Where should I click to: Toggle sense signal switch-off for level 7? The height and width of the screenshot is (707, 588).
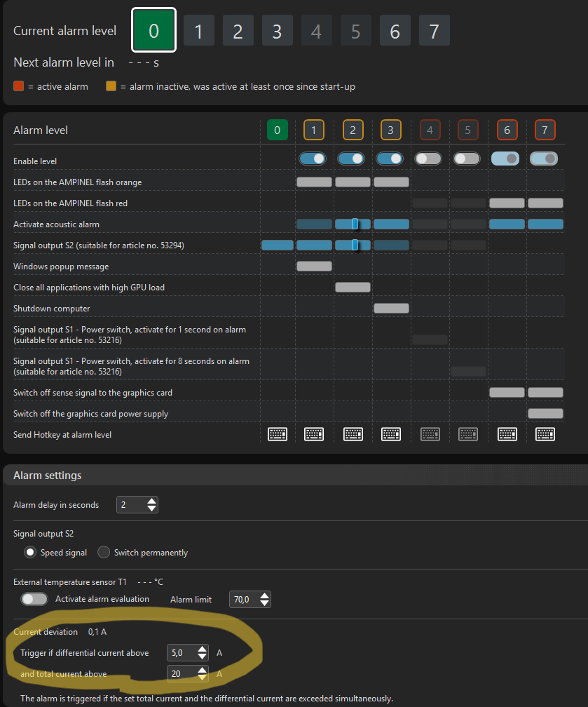pos(546,392)
